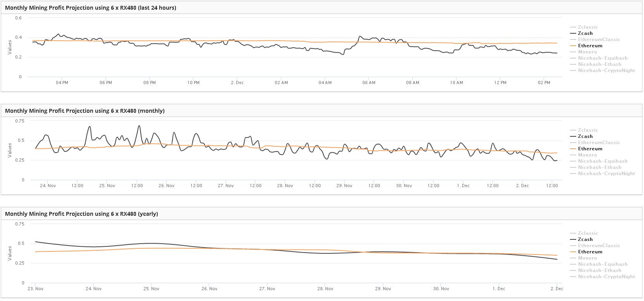Show Nicehash-Equihash in the yearly chart
This screenshot has height=301, width=644.
(x=599, y=264)
